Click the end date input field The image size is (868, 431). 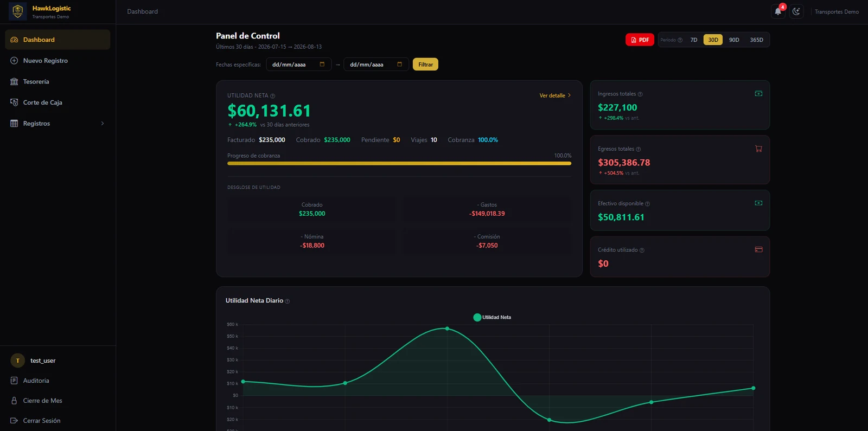point(376,65)
